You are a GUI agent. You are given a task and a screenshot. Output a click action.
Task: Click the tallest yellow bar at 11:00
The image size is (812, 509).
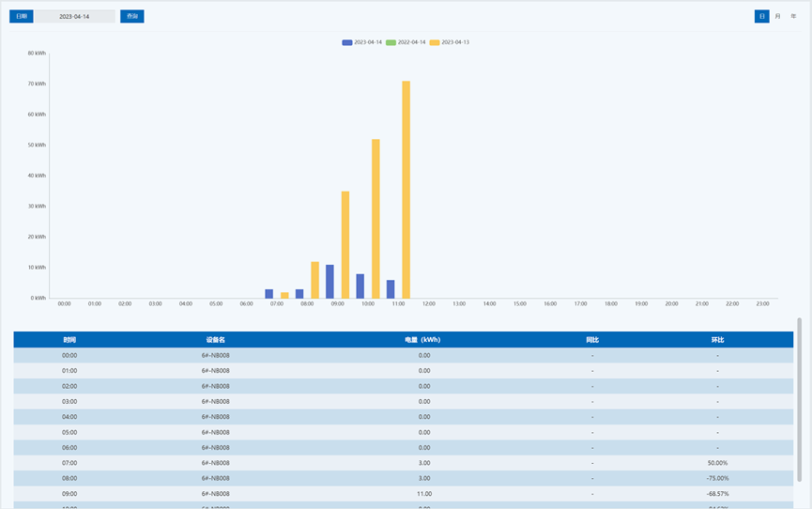(406, 189)
